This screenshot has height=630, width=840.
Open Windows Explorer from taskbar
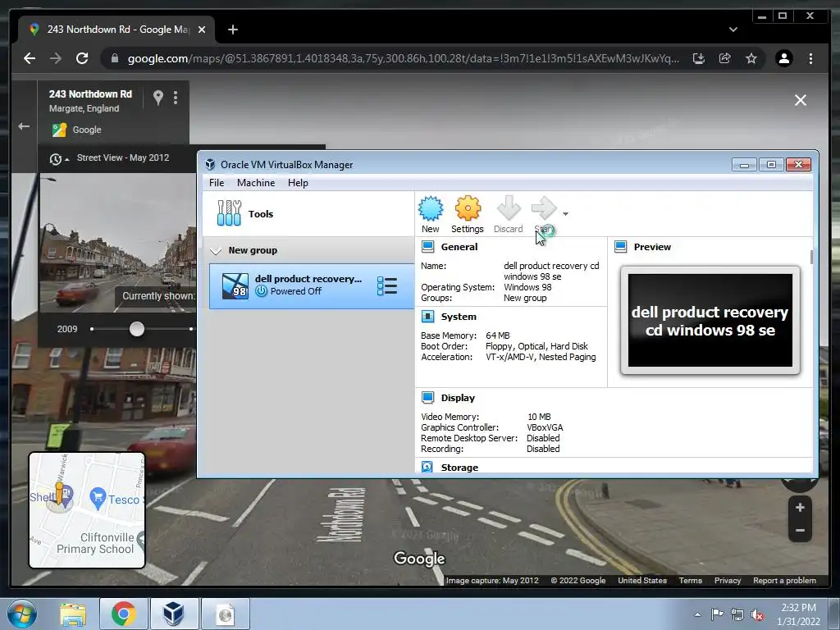tap(73, 614)
